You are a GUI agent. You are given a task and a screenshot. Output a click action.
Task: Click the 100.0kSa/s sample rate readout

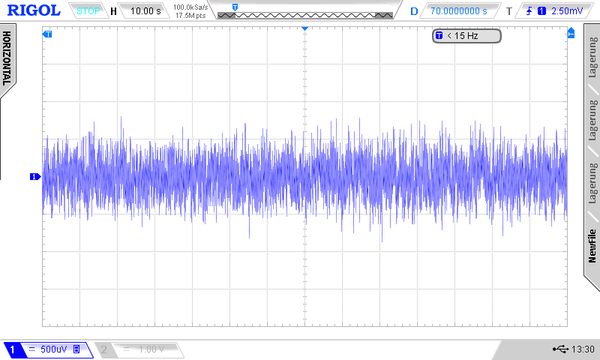pyautogui.click(x=191, y=7)
